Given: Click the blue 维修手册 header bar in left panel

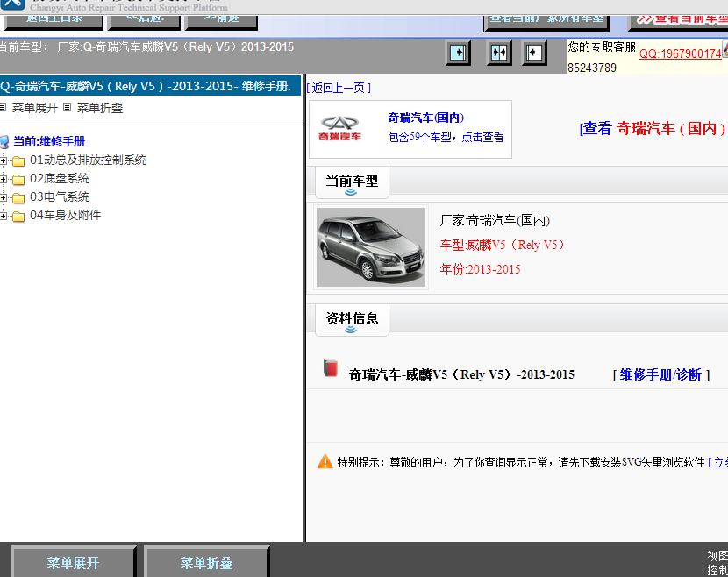Looking at the screenshot, I should pos(151,86).
